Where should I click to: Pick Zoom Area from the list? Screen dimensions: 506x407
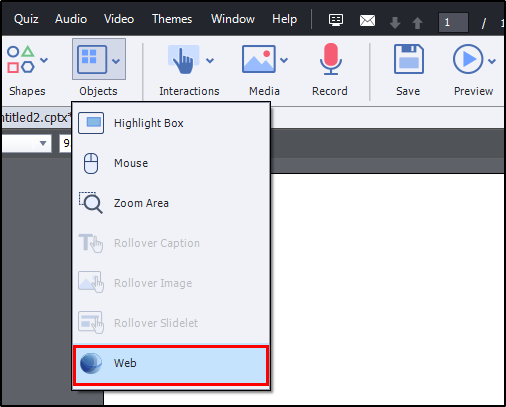click(171, 203)
